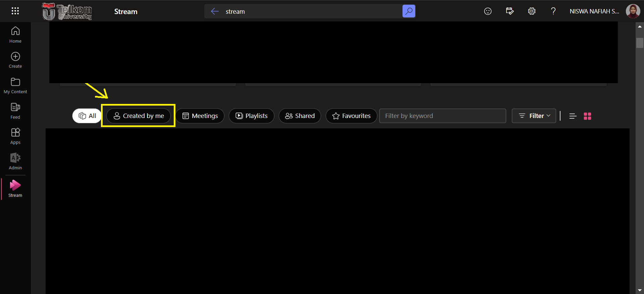The image size is (644, 294).
Task: Go to Home in left sidebar
Action: (x=15, y=35)
